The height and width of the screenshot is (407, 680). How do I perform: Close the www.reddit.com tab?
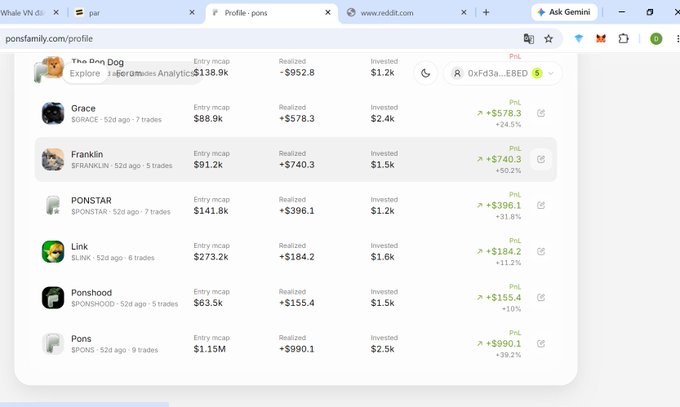pyautogui.click(x=464, y=13)
